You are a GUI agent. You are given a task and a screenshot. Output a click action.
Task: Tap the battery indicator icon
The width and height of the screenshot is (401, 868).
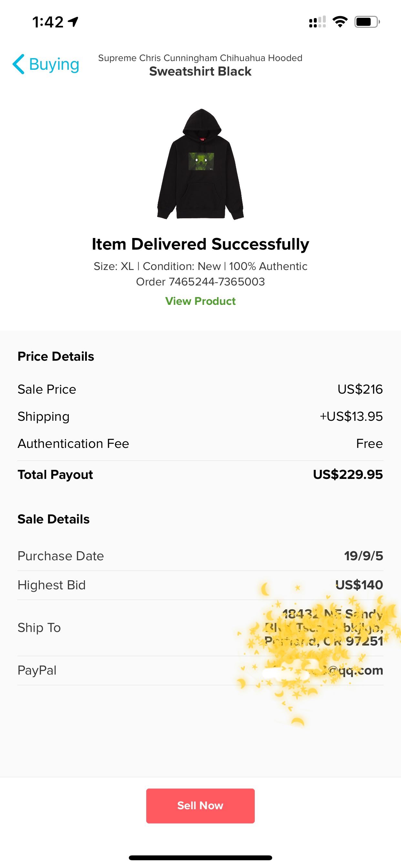[367, 22]
